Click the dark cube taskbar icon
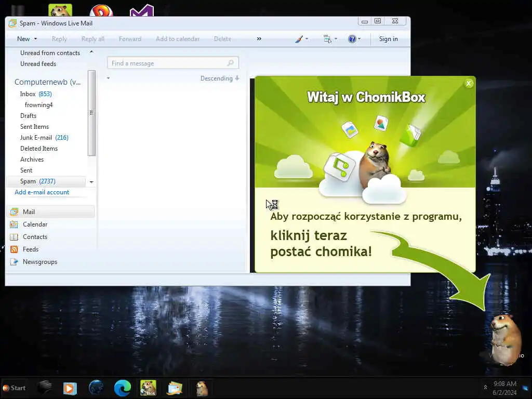This screenshot has width=532, height=399. pyautogui.click(x=45, y=388)
